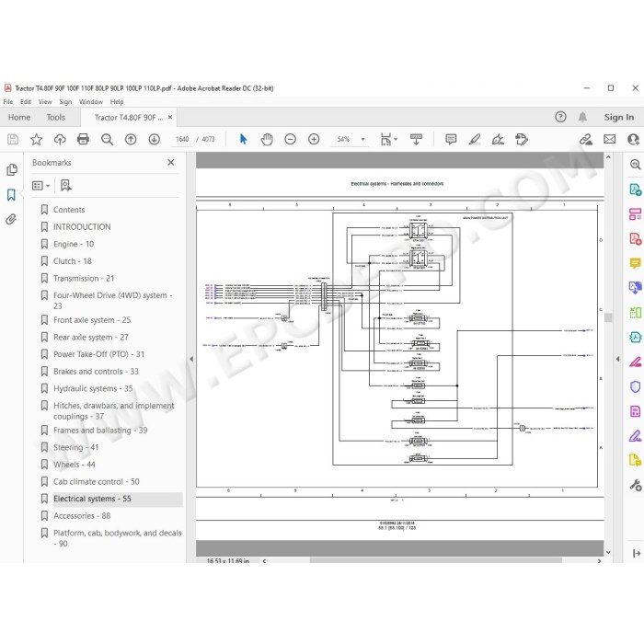Choose the Selection arrow tool

243,140
